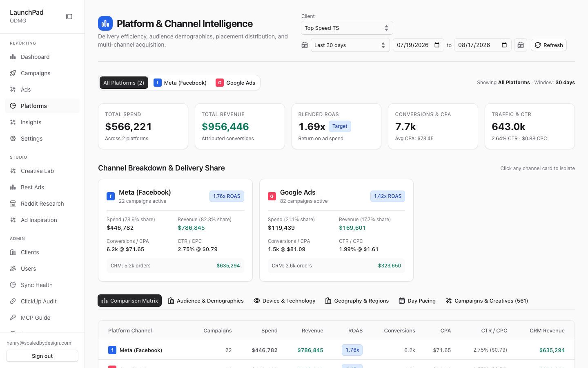Collapse the sidebar with the panel icon
The height and width of the screenshot is (368, 588).
pos(69,17)
